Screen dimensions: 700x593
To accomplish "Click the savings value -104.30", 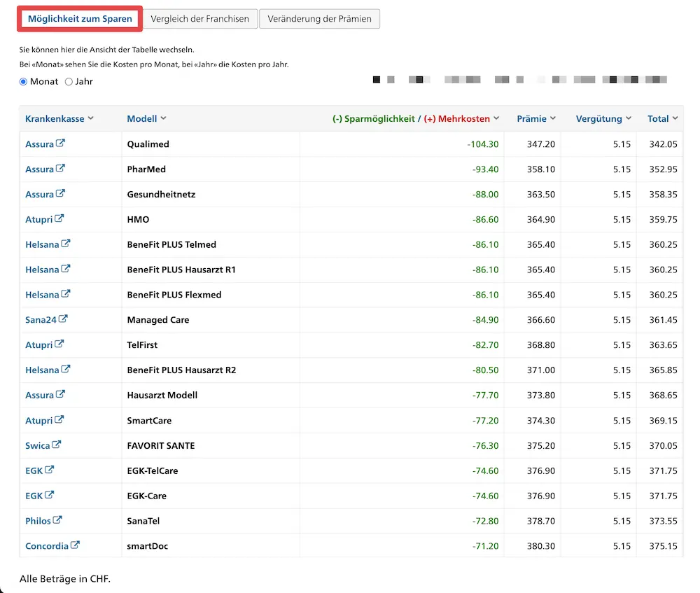I will tap(482, 144).
